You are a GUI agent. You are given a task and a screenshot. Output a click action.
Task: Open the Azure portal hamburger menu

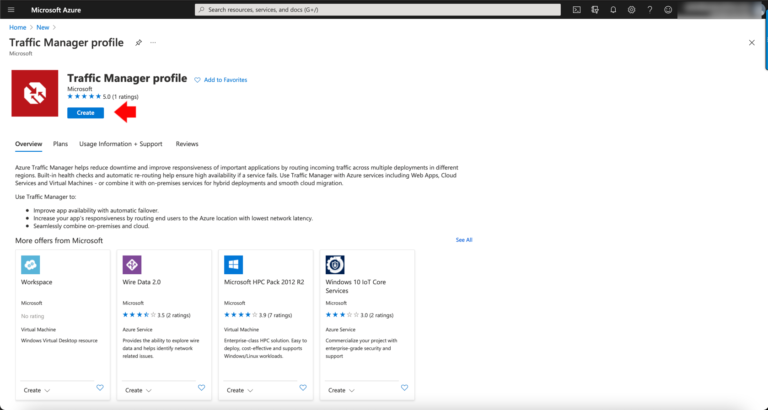11,10
